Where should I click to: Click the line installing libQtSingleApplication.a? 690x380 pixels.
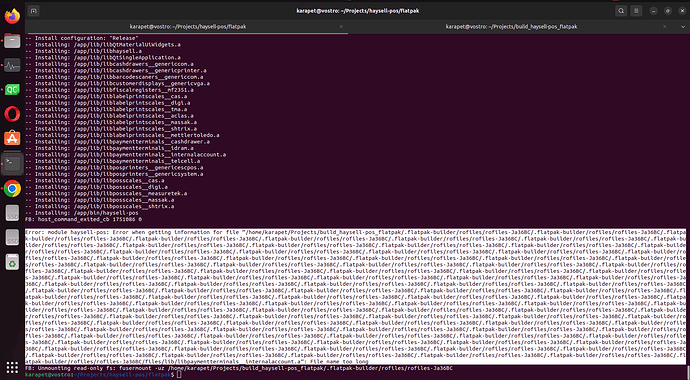[103, 58]
